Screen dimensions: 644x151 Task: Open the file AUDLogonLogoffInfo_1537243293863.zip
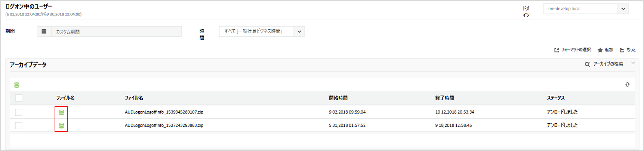pyautogui.click(x=164, y=126)
